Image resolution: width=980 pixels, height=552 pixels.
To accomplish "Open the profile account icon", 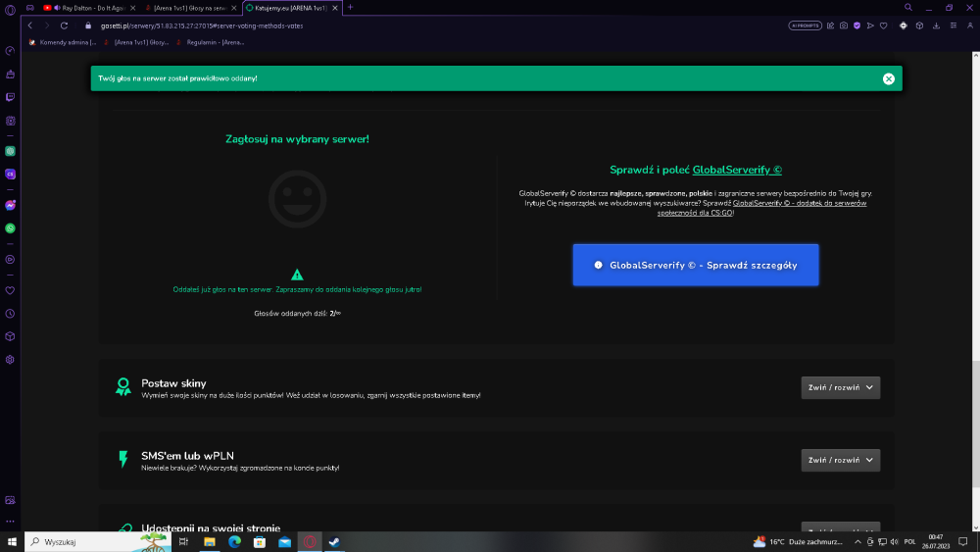I will [970, 25].
